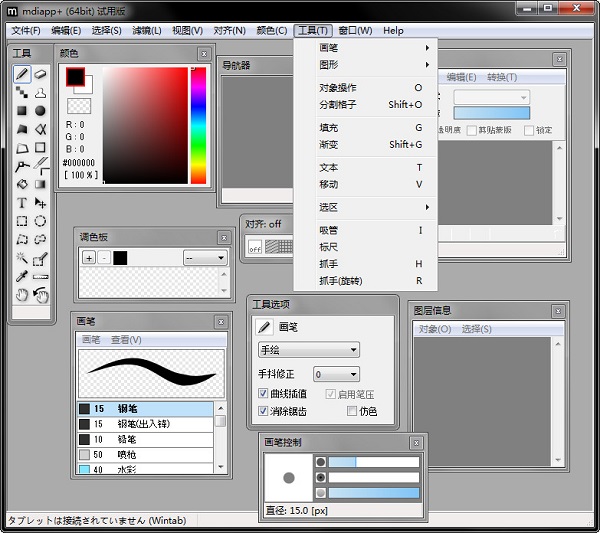Toggle the dark top brush control button
The width and height of the screenshot is (600, 533).
pos(321,462)
